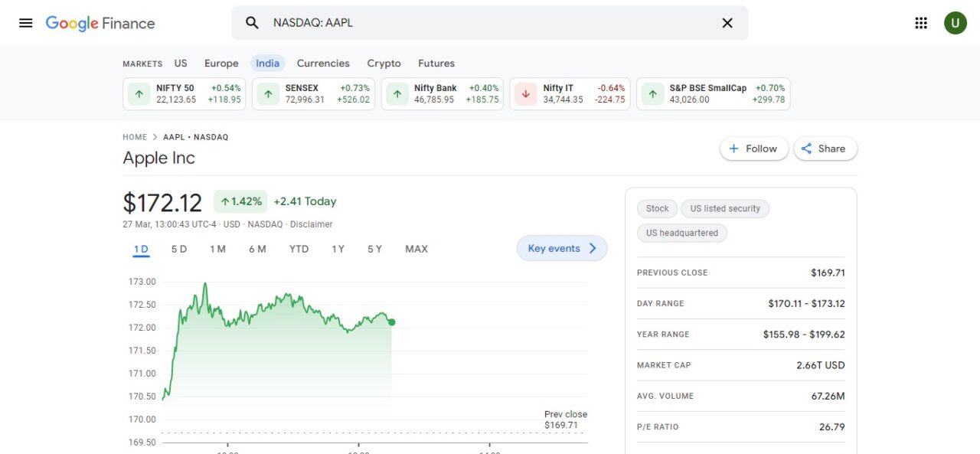Select the Europe markets tab
Viewport: 980px width, 454px height.
[221, 64]
